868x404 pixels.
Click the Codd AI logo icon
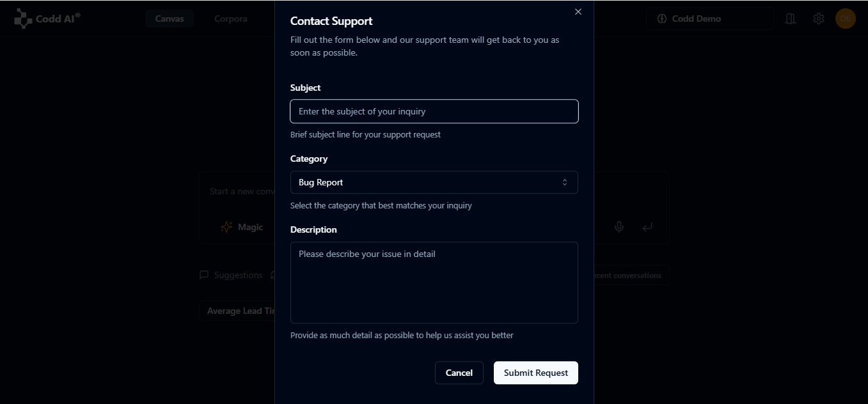tap(23, 18)
